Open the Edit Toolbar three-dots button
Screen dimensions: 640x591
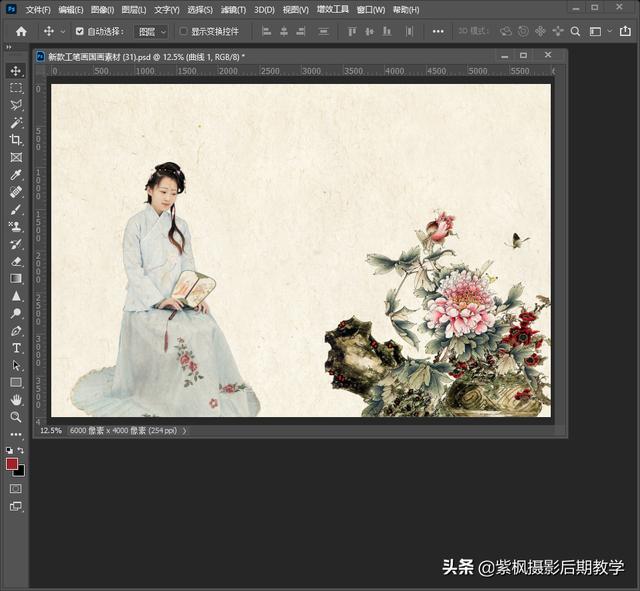pos(16,434)
